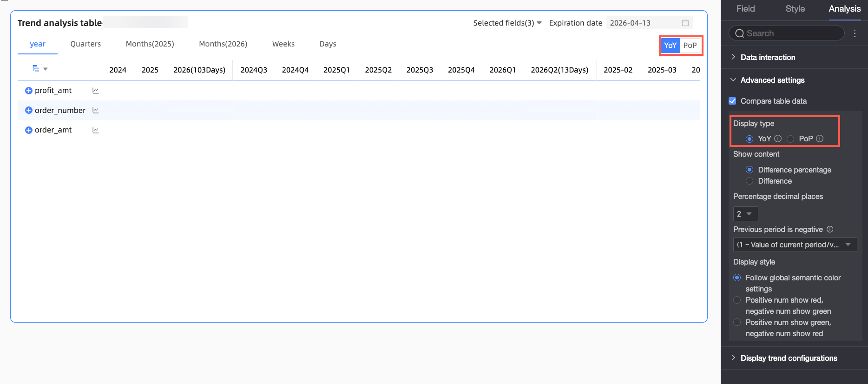This screenshot has height=384, width=868.
Task: Open Previous period is negative formula dropdown
Action: 795,245
